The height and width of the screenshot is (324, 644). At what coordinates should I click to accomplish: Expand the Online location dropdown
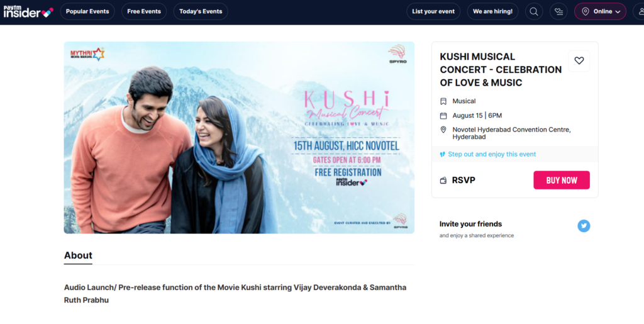pos(600,11)
